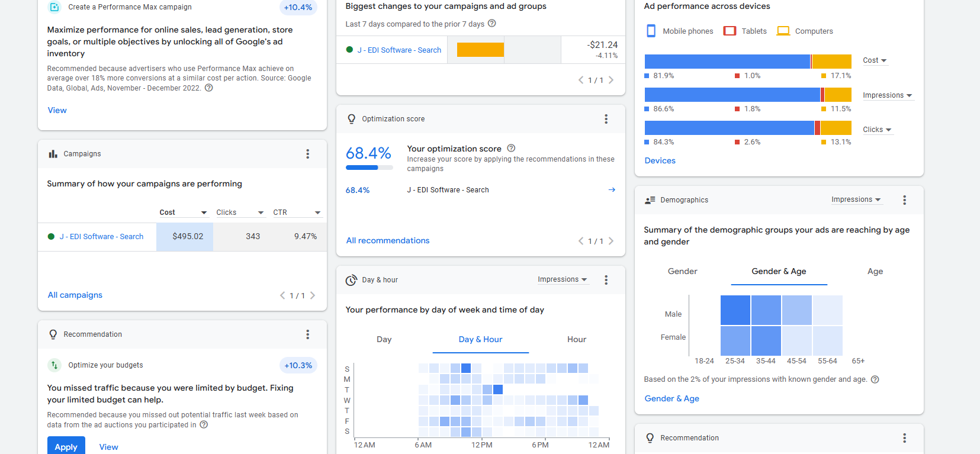The width and height of the screenshot is (980, 454).
Task: Click the Male 18-24 demographic cell
Action: [x=705, y=310]
